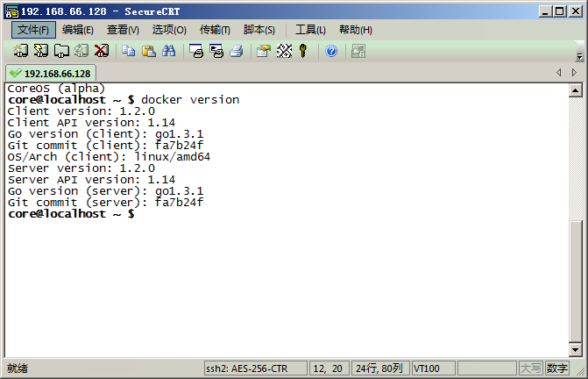Open Find using the binoculars icon
The width and height of the screenshot is (588, 379).
point(169,51)
